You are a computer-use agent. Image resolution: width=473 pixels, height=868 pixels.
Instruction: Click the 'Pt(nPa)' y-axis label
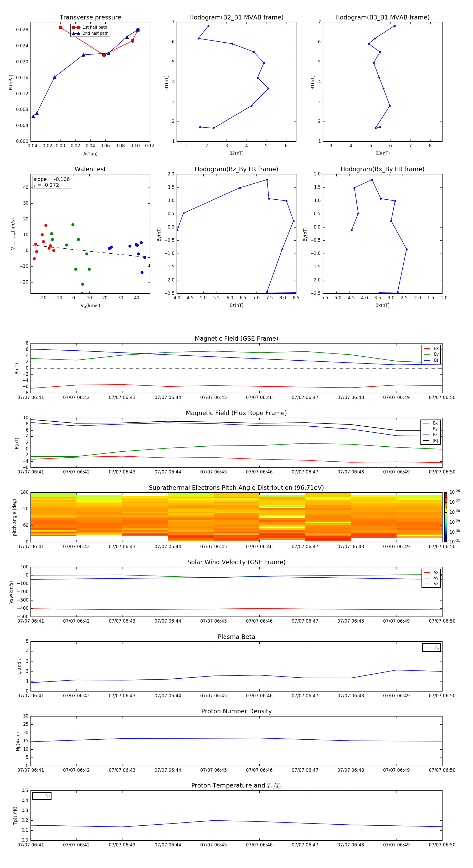coord(11,82)
